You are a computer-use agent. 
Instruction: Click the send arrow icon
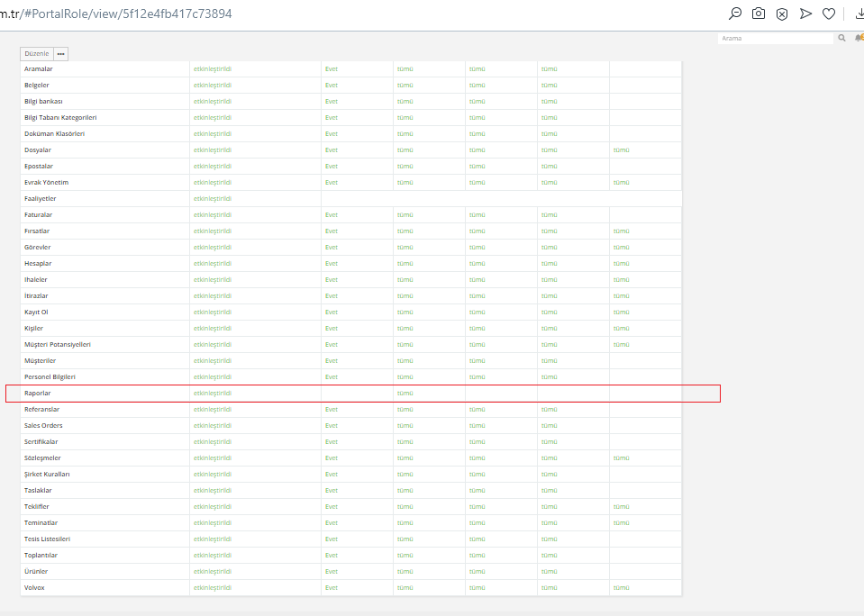805,14
